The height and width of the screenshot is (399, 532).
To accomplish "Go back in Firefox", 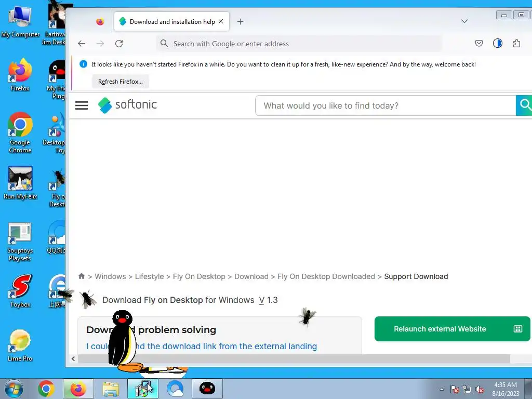I will tap(82, 44).
